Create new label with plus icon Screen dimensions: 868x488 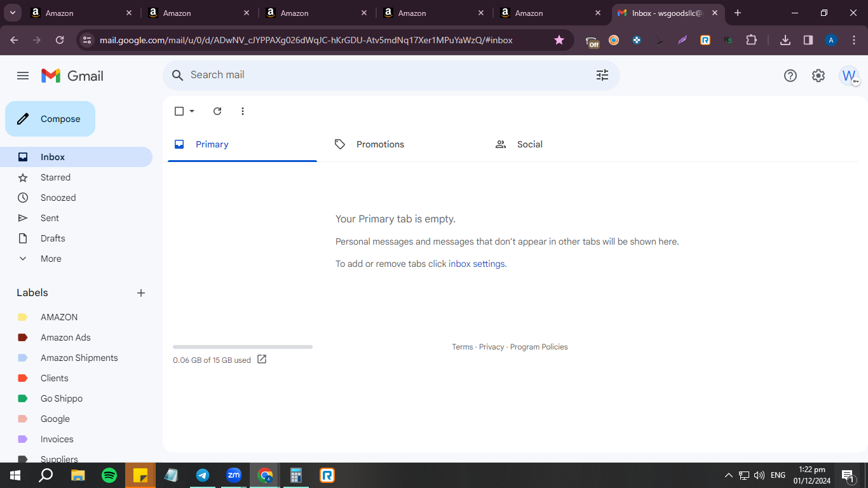[141, 293]
